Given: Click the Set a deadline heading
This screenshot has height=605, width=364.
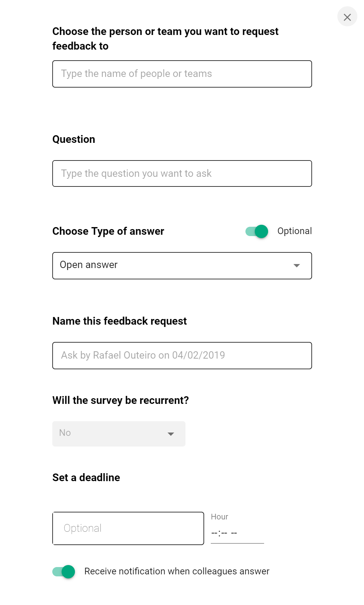Looking at the screenshot, I should point(86,477).
